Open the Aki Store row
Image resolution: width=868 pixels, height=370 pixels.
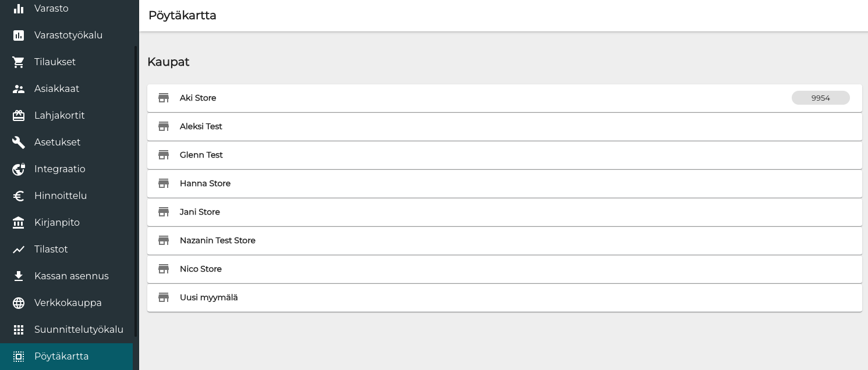[x=198, y=98]
